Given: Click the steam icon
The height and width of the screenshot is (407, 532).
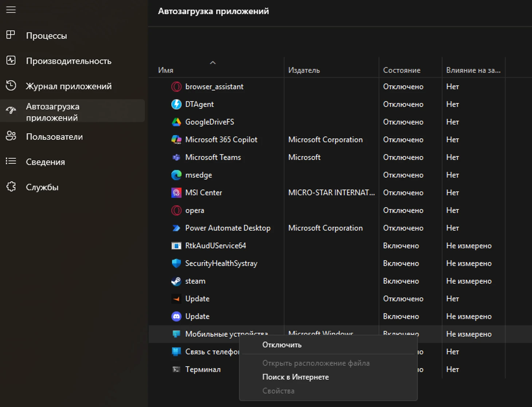Looking at the screenshot, I should (x=176, y=281).
